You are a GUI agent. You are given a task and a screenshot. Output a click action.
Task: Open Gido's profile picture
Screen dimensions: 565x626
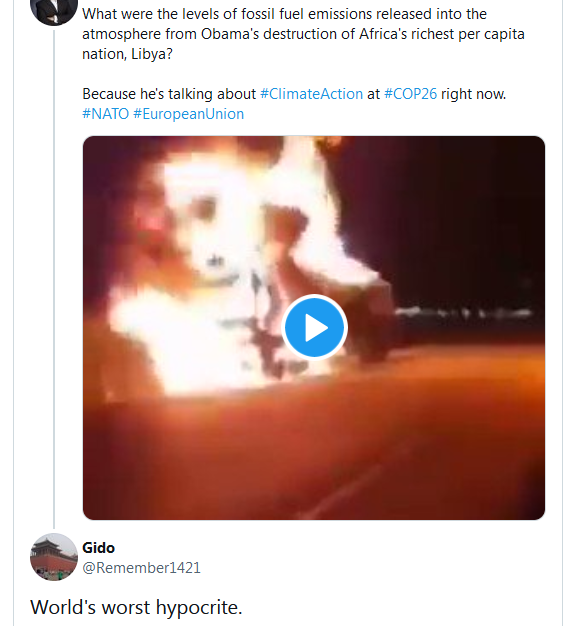[54, 557]
